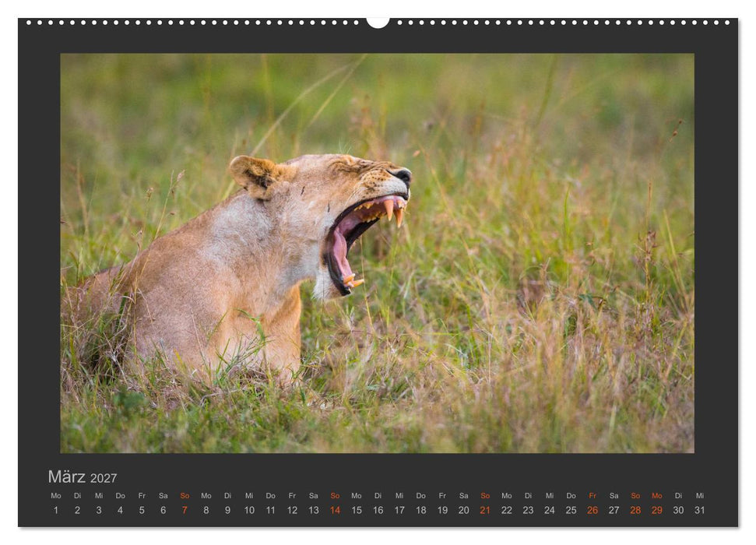Click the half-circle hanging notch at top

tap(378, 23)
